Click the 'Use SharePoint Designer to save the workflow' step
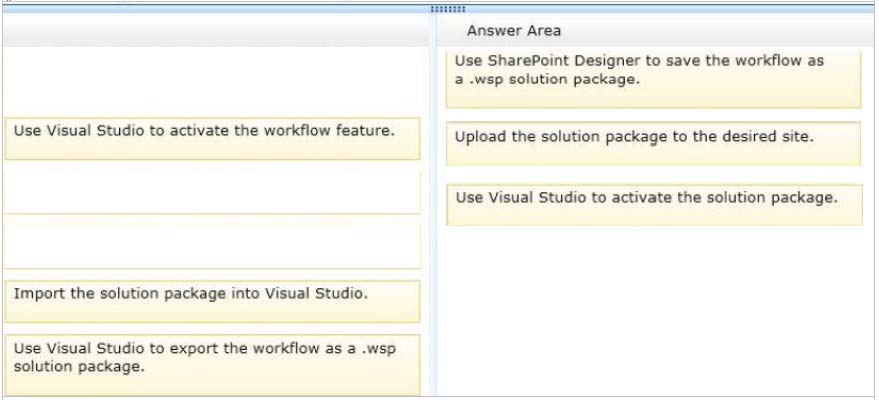Viewport: 879px width, 400px height. [653, 78]
